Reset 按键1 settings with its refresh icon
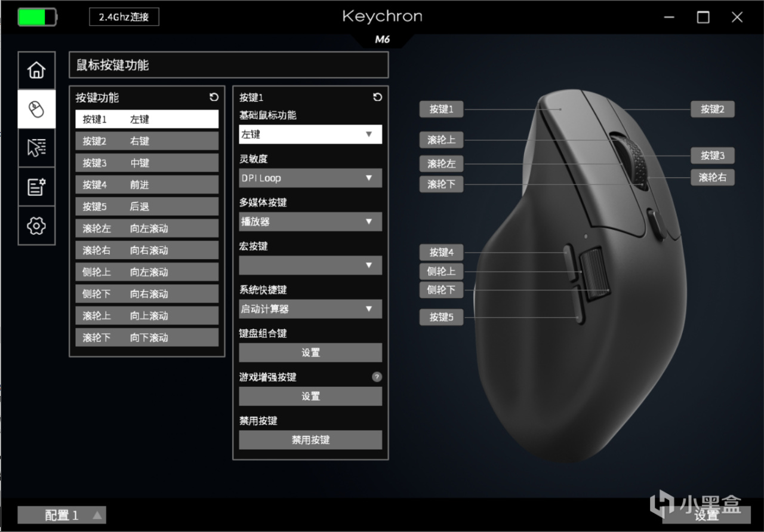Image resolution: width=764 pixels, height=532 pixels. click(377, 97)
